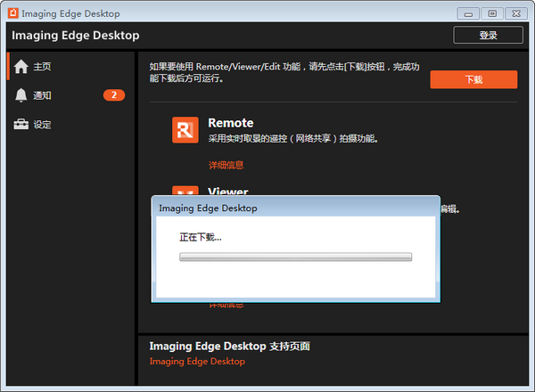Click the notification bell icon
This screenshot has height=392, width=535.
[x=21, y=95]
